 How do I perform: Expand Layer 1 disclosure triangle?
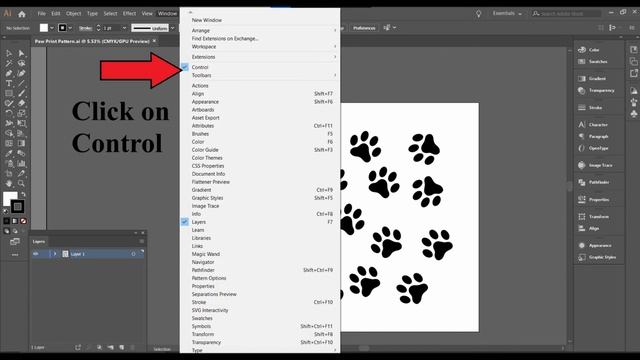(55, 254)
